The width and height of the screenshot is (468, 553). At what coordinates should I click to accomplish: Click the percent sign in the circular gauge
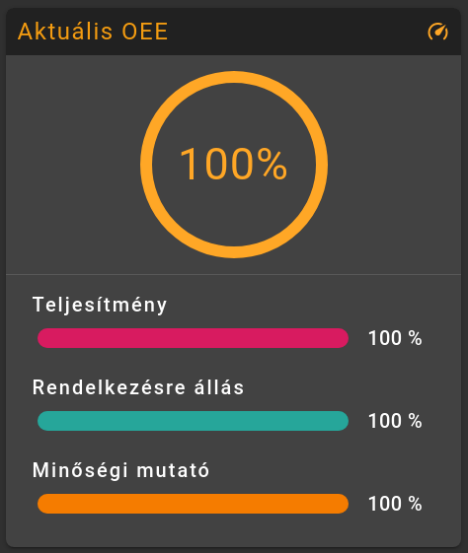click(x=272, y=164)
